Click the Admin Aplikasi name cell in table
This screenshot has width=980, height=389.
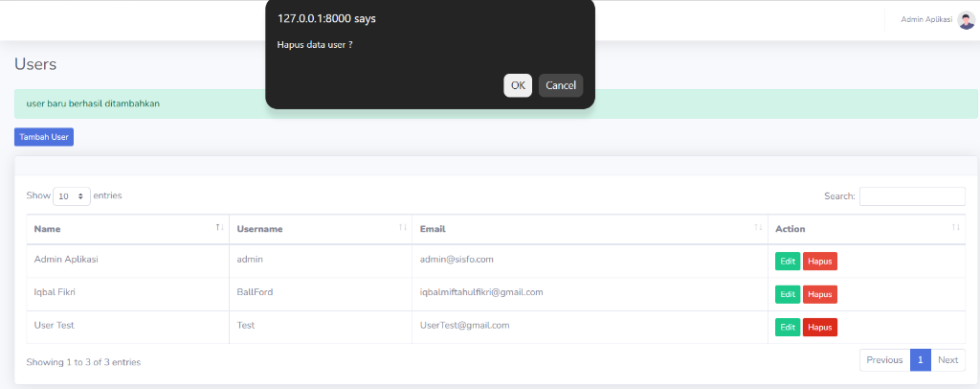coord(127,260)
